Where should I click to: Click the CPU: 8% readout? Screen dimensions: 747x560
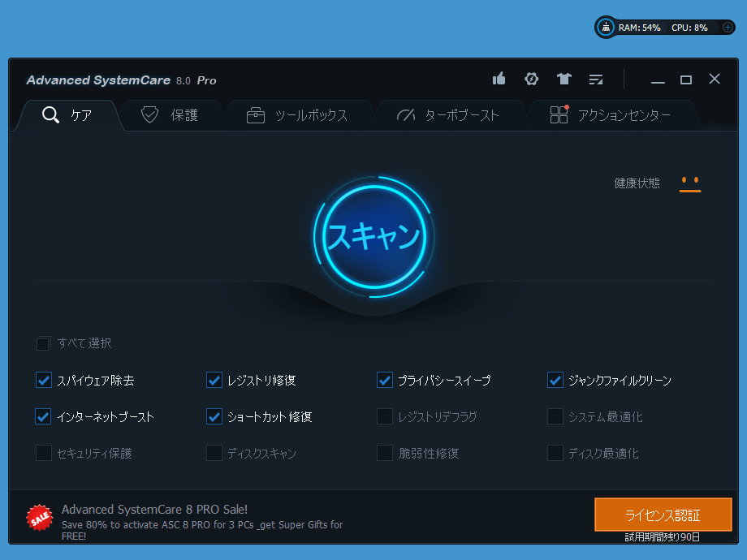(689, 28)
